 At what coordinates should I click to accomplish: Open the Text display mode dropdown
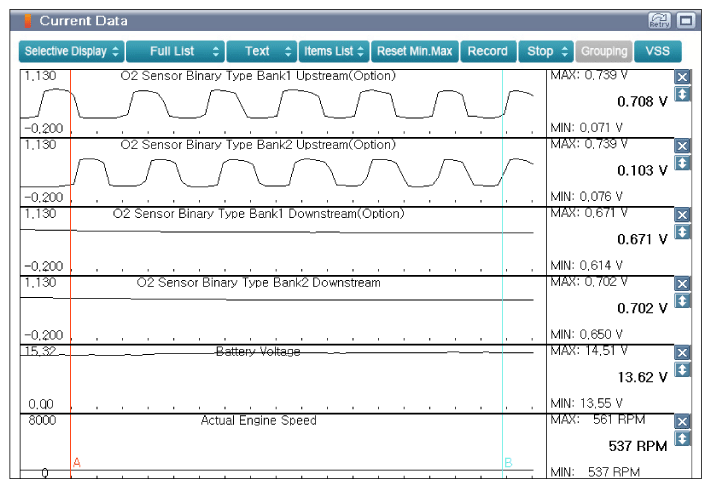pyautogui.click(x=262, y=51)
